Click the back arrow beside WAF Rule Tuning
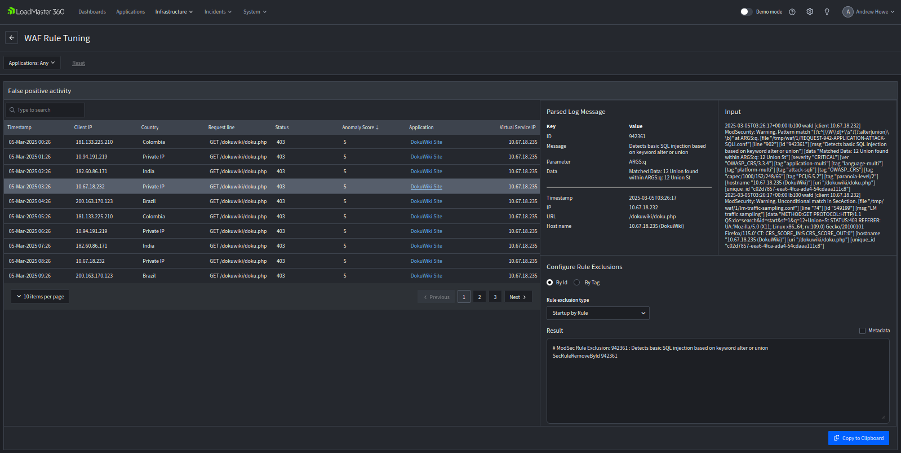The width and height of the screenshot is (902, 454). (12, 38)
